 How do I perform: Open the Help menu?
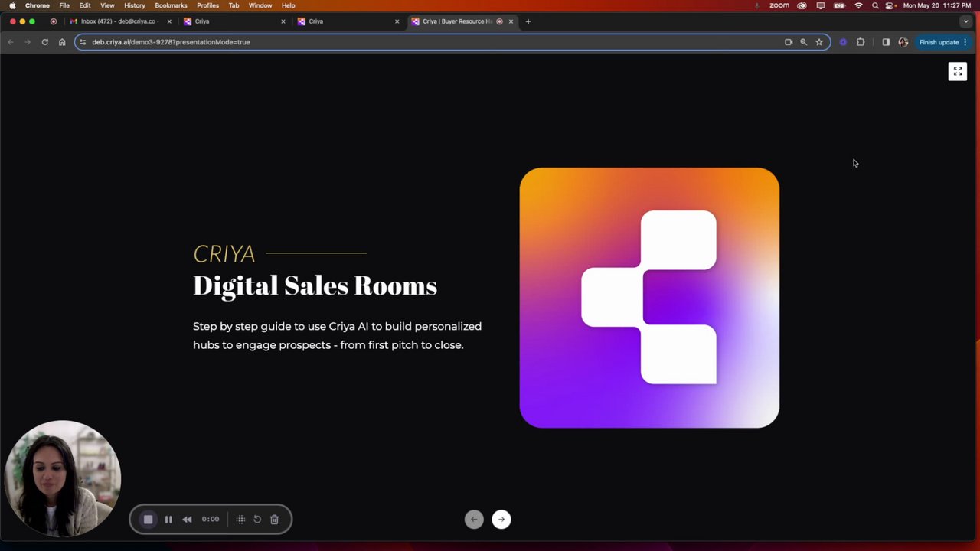click(288, 5)
